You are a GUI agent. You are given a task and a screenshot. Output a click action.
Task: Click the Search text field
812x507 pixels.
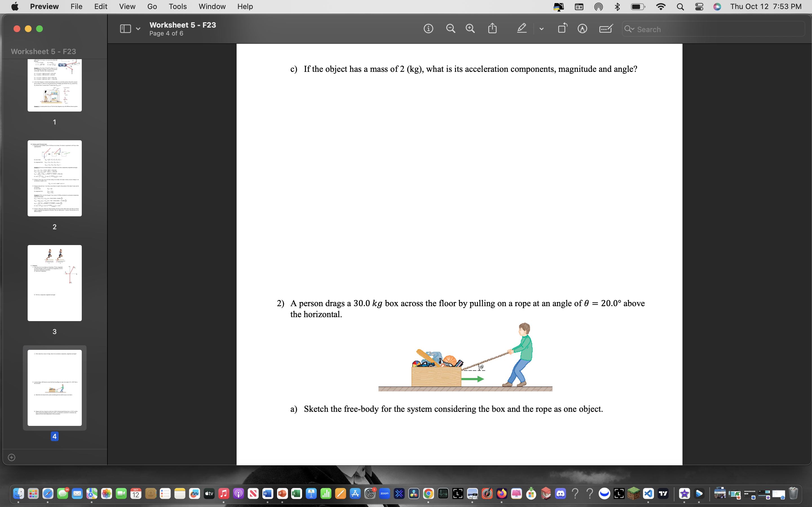[x=718, y=29]
